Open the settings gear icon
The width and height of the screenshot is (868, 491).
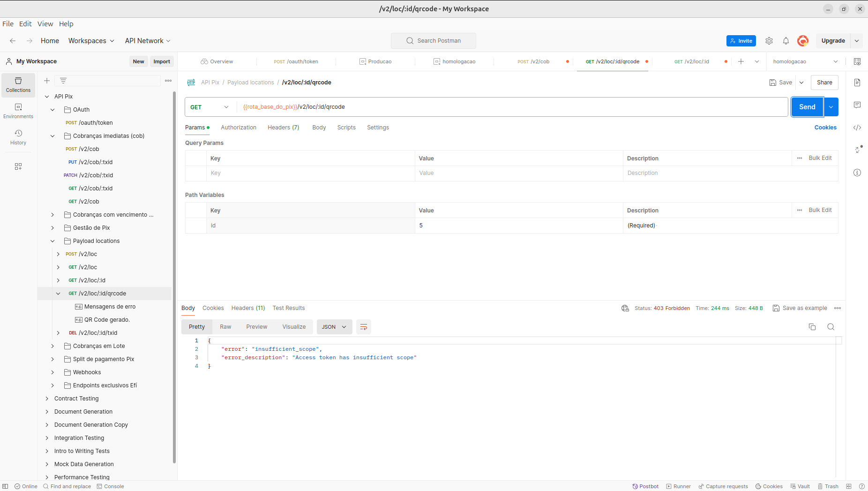[x=769, y=41]
